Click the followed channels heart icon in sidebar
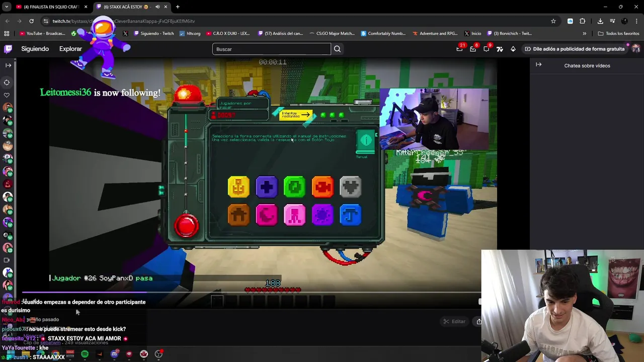This screenshot has width=644, height=362. coord(7,95)
